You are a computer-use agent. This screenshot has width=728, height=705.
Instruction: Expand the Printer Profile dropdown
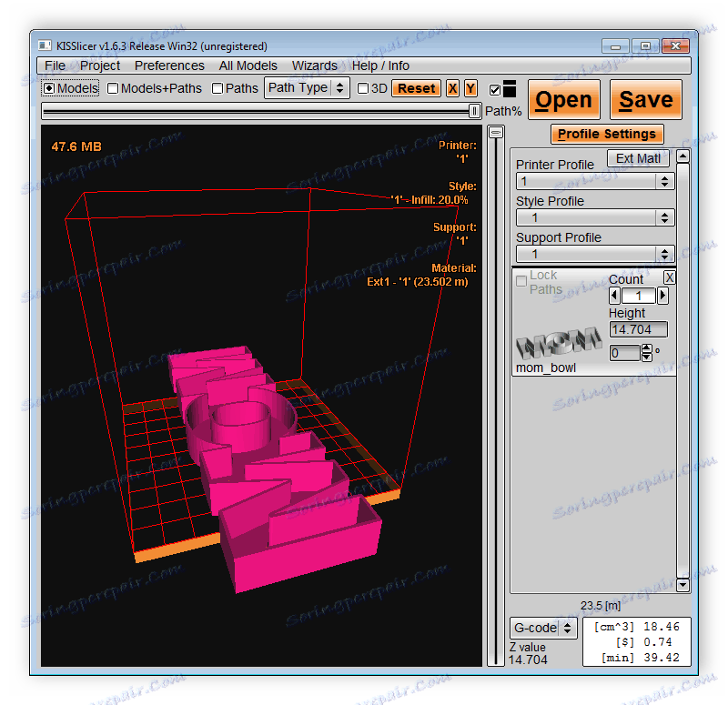coord(595,182)
